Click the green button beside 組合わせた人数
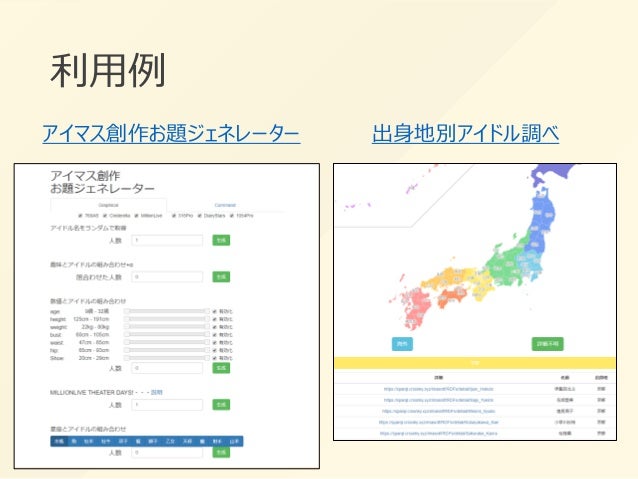The image size is (638, 479). [221, 277]
